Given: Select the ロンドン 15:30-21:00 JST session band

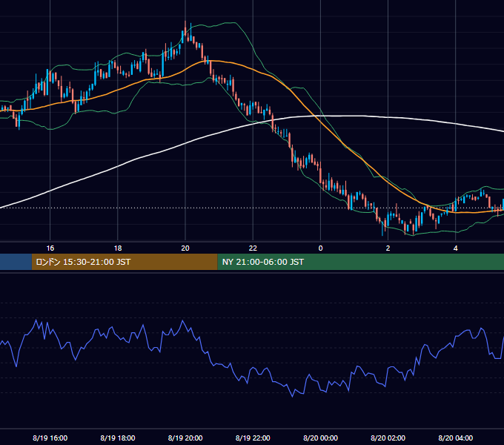Looking at the screenshot, I should [125, 262].
